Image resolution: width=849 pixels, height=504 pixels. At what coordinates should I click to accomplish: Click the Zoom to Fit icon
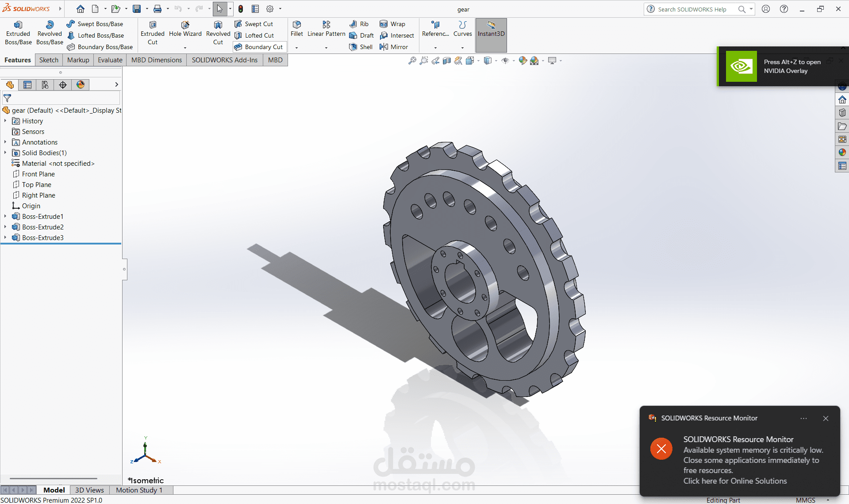tap(413, 61)
